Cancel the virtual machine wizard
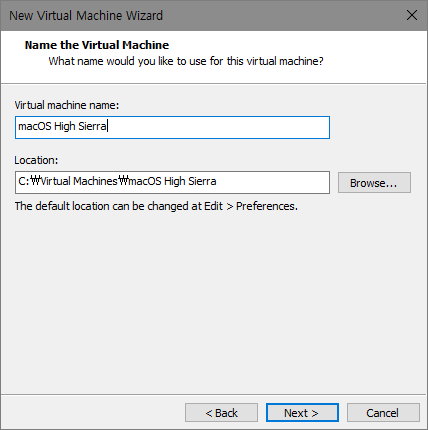 coord(383,413)
